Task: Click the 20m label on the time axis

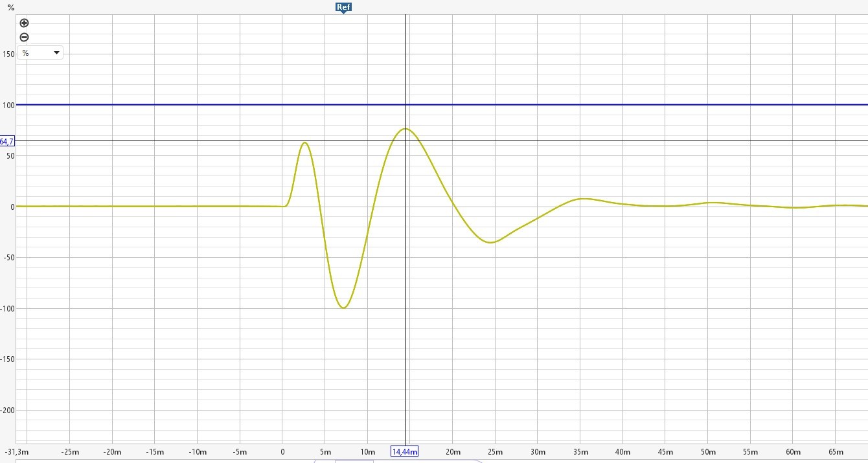Action: (x=453, y=451)
